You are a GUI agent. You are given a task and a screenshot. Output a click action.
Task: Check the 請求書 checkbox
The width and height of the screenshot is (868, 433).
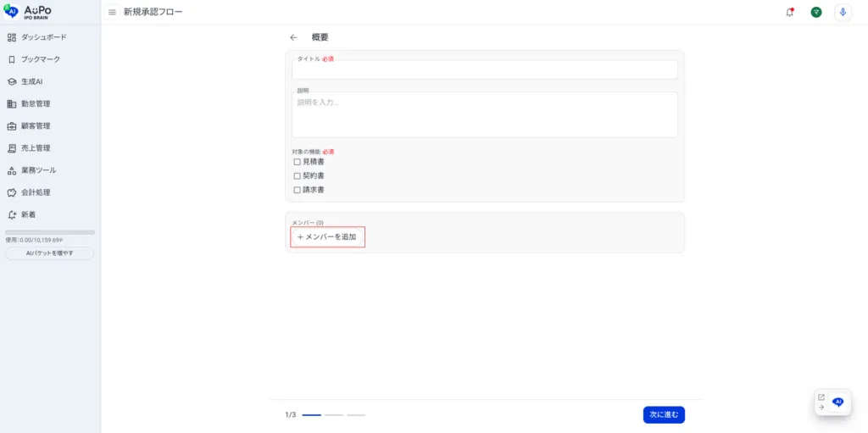[298, 189]
